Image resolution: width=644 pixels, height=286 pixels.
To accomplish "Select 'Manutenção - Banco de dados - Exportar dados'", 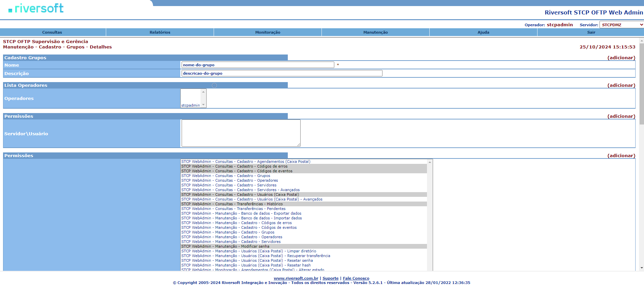I will (x=304, y=213).
